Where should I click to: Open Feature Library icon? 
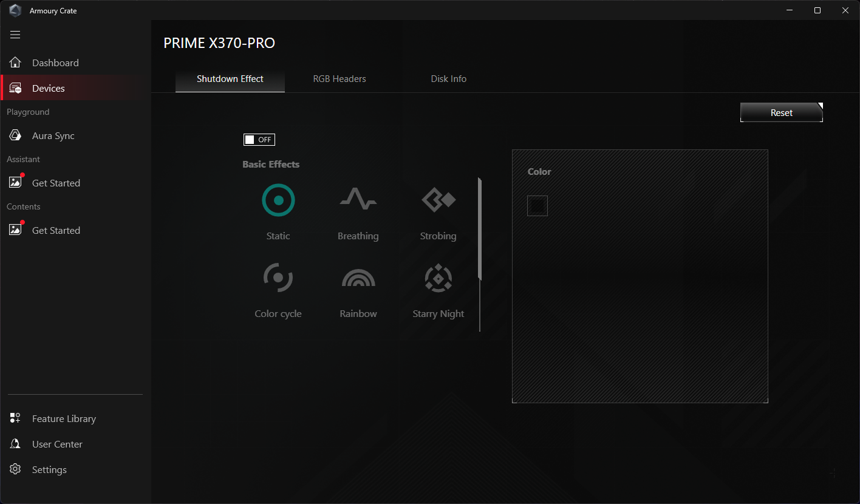tap(16, 418)
